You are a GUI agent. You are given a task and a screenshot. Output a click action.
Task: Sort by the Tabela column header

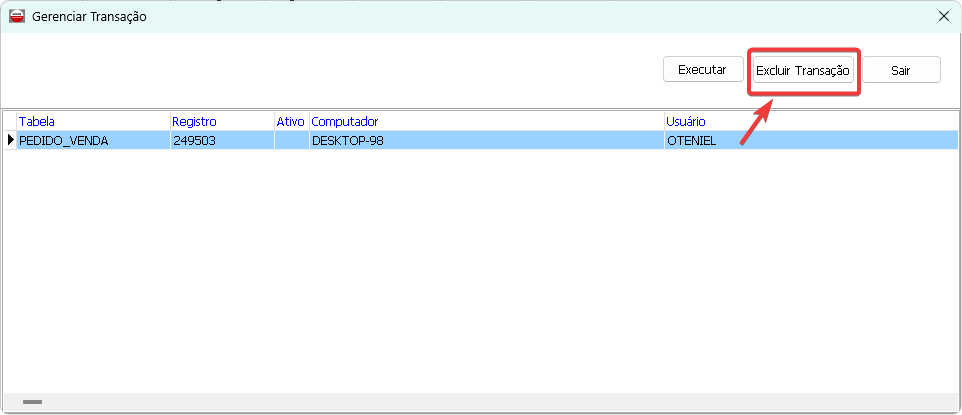tap(93, 121)
